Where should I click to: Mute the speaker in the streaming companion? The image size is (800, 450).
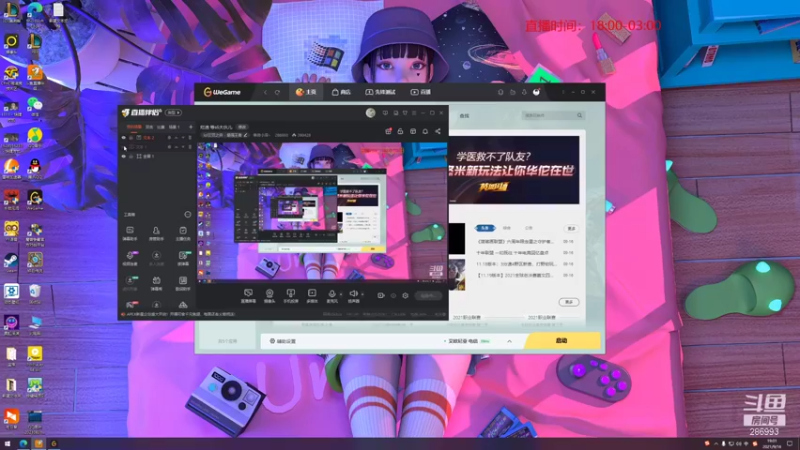click(353, 294)
